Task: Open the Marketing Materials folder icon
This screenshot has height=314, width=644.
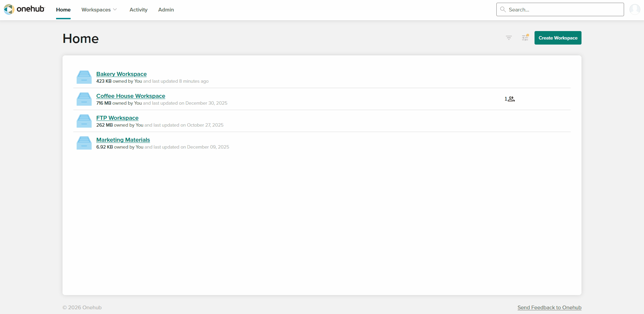Action: 84,143
